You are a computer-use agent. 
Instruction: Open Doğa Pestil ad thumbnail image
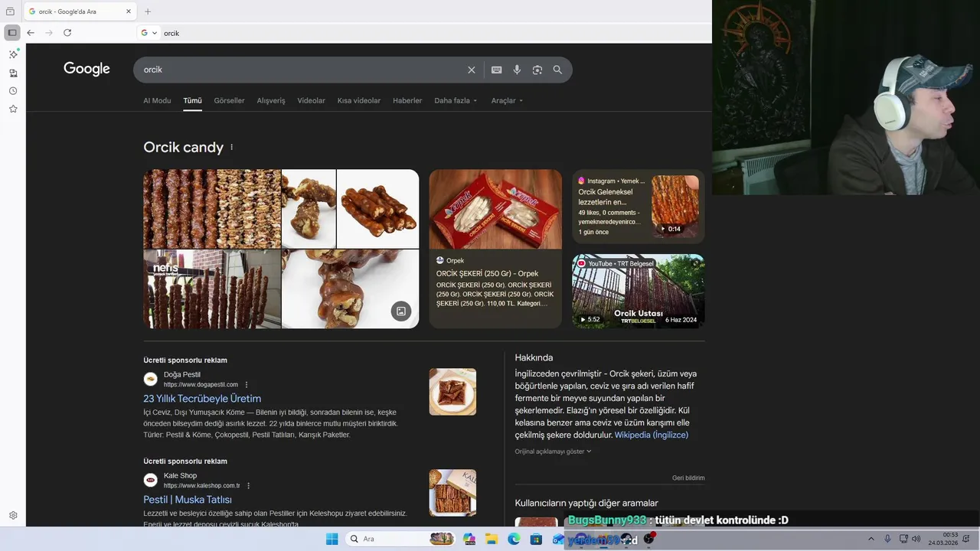452,392
